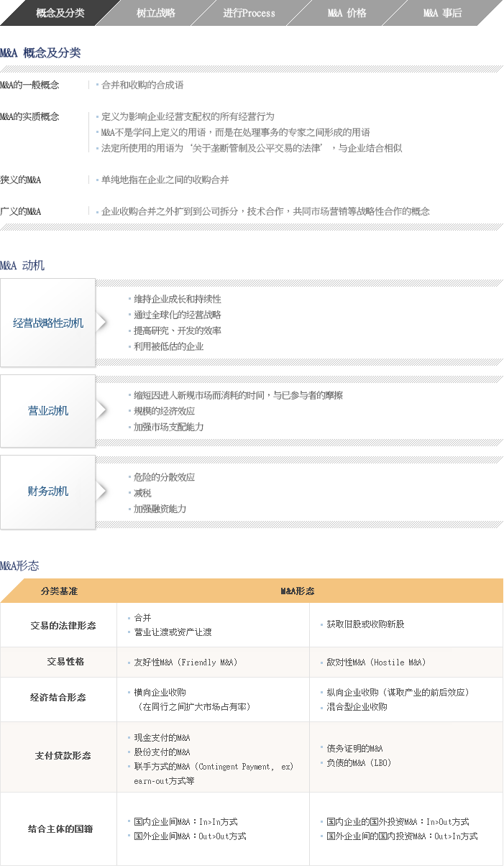Click the 支付贷款形态 row label
This screenshot has width=504, height=868.
pos(63,756)
